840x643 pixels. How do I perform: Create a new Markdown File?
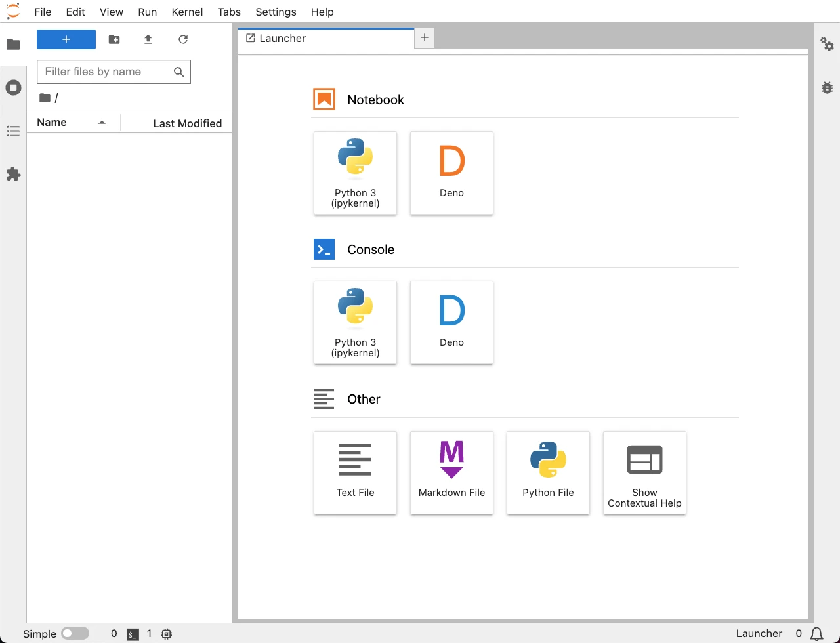point(452,473)
